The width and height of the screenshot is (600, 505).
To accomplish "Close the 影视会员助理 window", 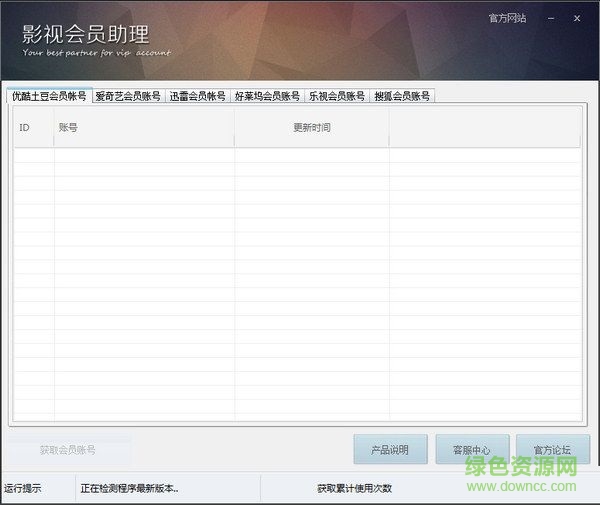I will pos(577,18).
